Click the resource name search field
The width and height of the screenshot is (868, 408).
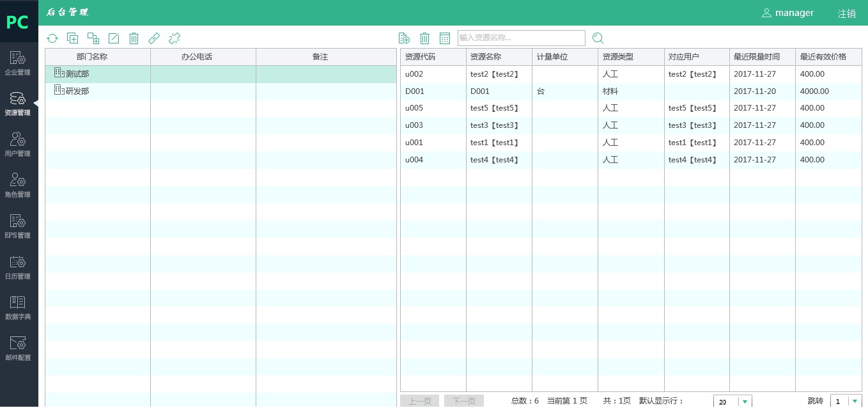coord(521,38)
